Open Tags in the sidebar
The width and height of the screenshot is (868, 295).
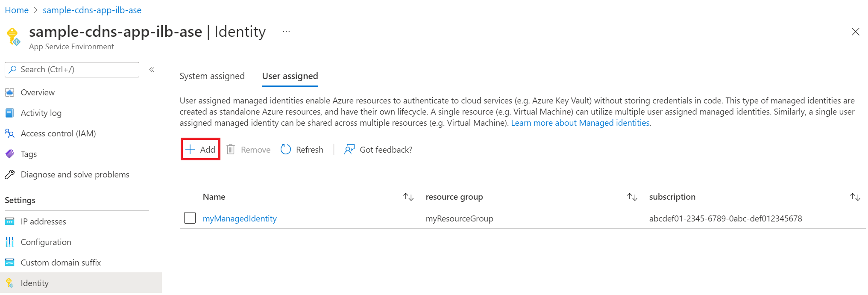(29, 154)
